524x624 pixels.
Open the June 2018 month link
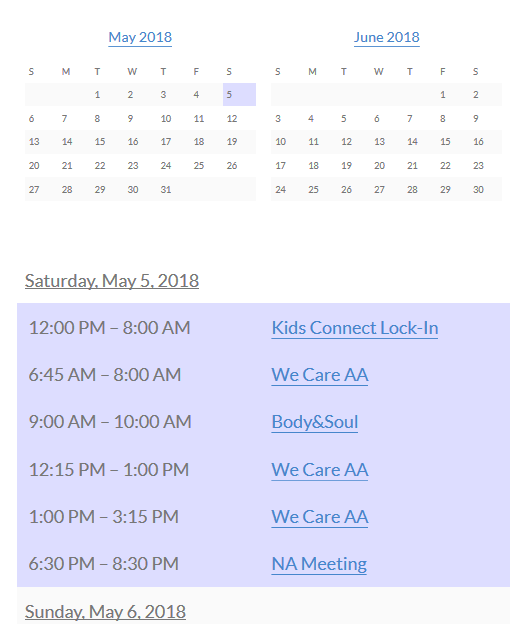pos(387,37)
